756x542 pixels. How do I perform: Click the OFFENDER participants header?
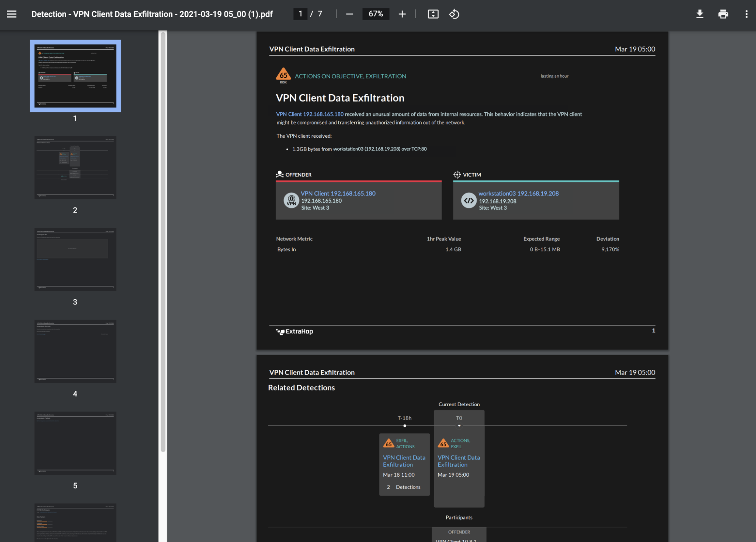(459, 532)
